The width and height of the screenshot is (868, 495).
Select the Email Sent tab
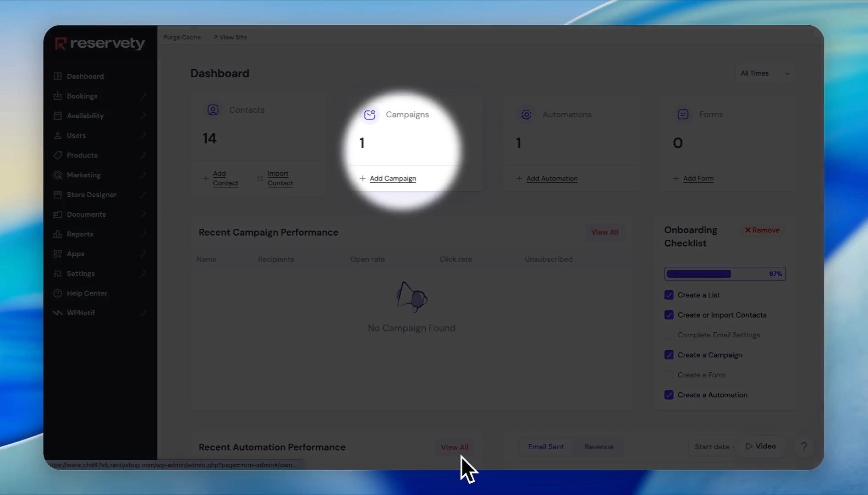click(x=546, y=447)
